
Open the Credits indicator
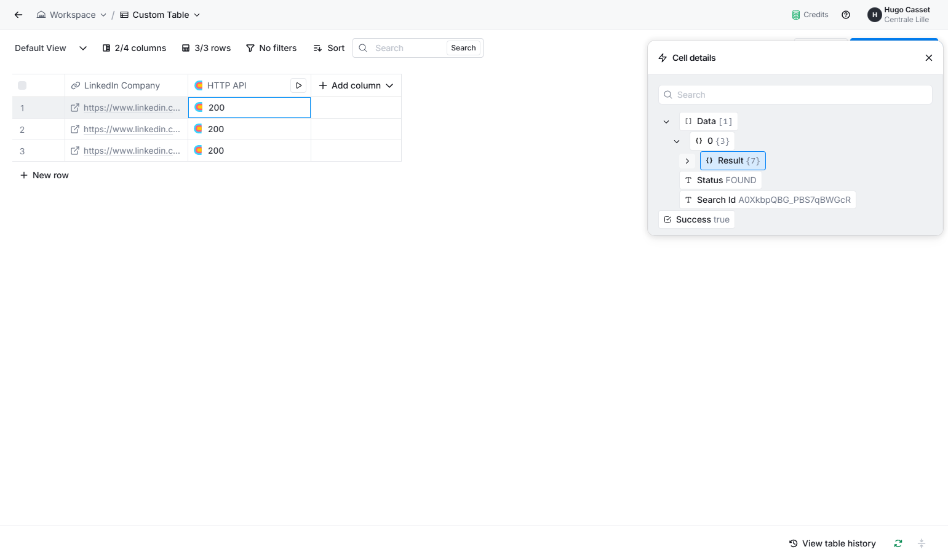[810, 15]
